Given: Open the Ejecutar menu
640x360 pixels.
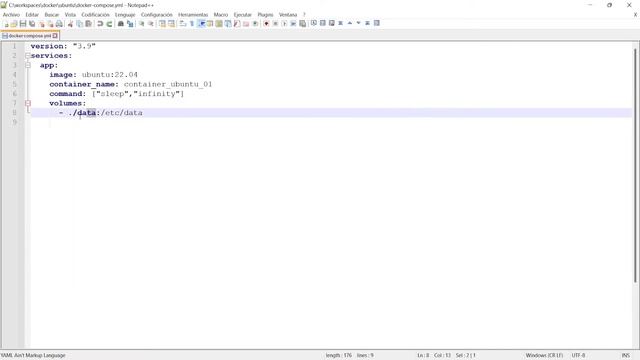Looking at the screenshot, I should (x=242, y=15).
